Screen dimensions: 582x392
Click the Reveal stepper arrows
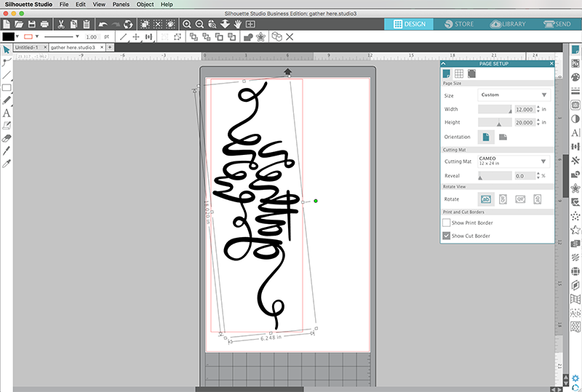538,175
